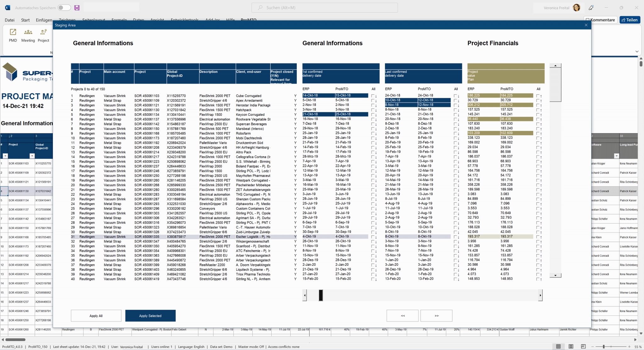Select the PMD icon in the ProMTO ribbon
The image size is (644, 350).
pos(13,35)
